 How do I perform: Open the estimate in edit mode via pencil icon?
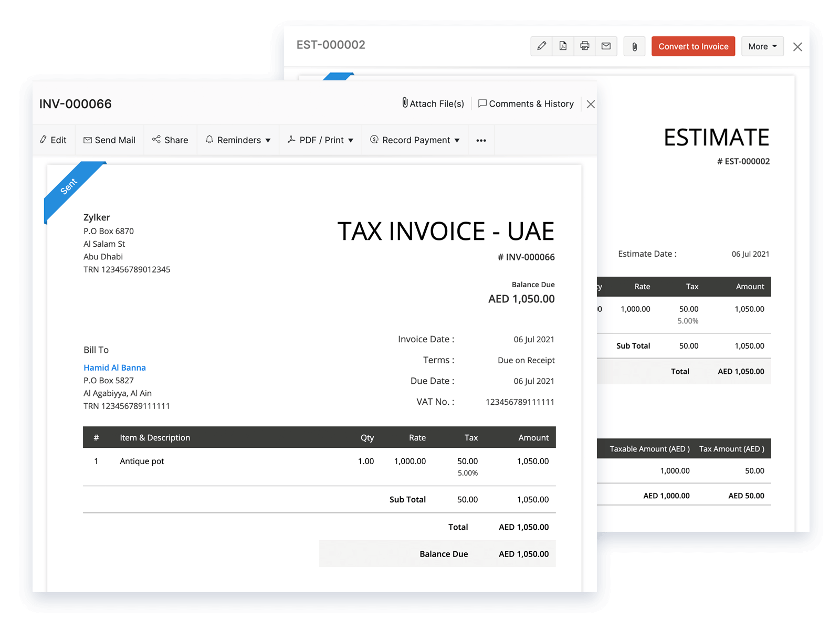click(542, 46)
